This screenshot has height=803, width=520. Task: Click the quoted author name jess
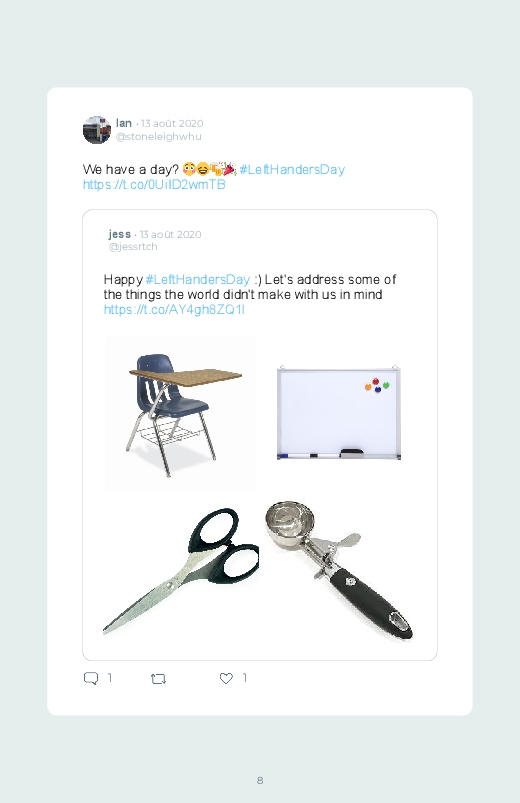[120, 234]
